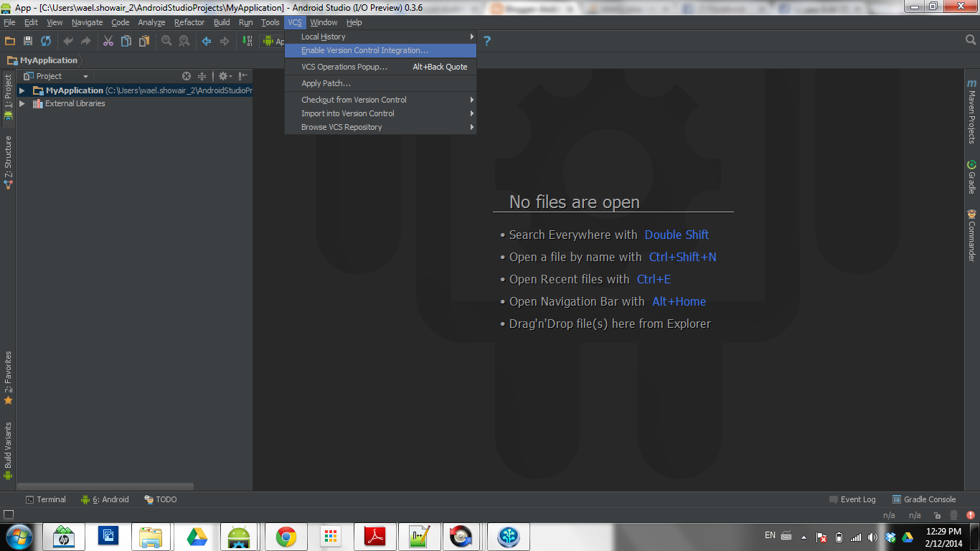980x551 pixels.
Task: Select VCS Operations Popup menu entry
Action: (380, 67)
